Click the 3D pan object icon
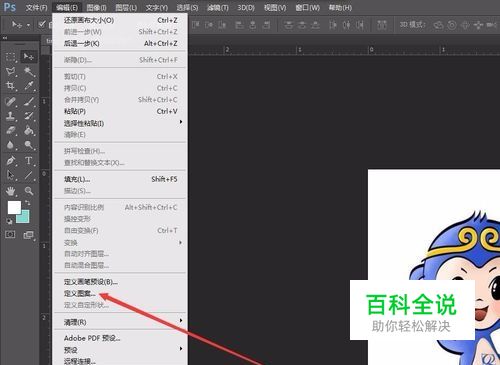 click(x=465, y=25)
